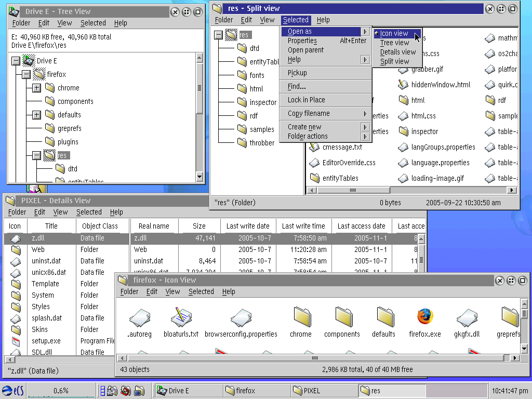532x399 pixels.
Task: Switch to Drive E via taskbar button
Action: [188, 391]
